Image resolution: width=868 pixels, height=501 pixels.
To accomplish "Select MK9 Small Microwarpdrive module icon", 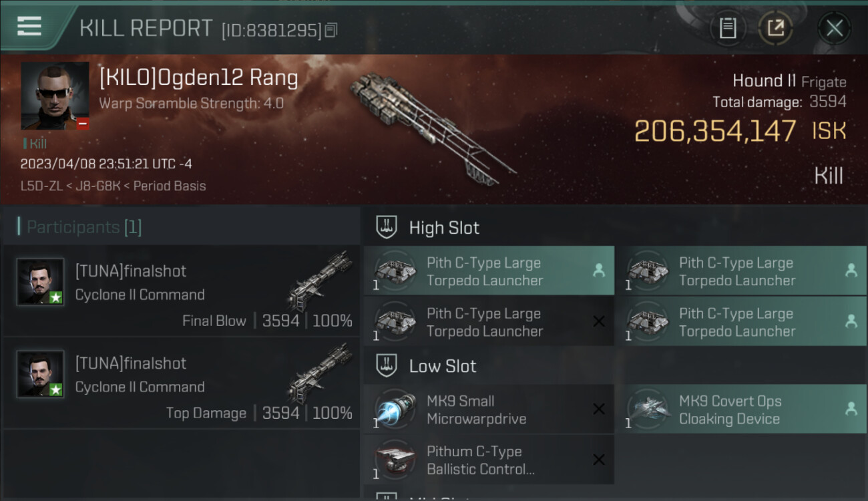I will pyautogui.click(x=394, y=409).
